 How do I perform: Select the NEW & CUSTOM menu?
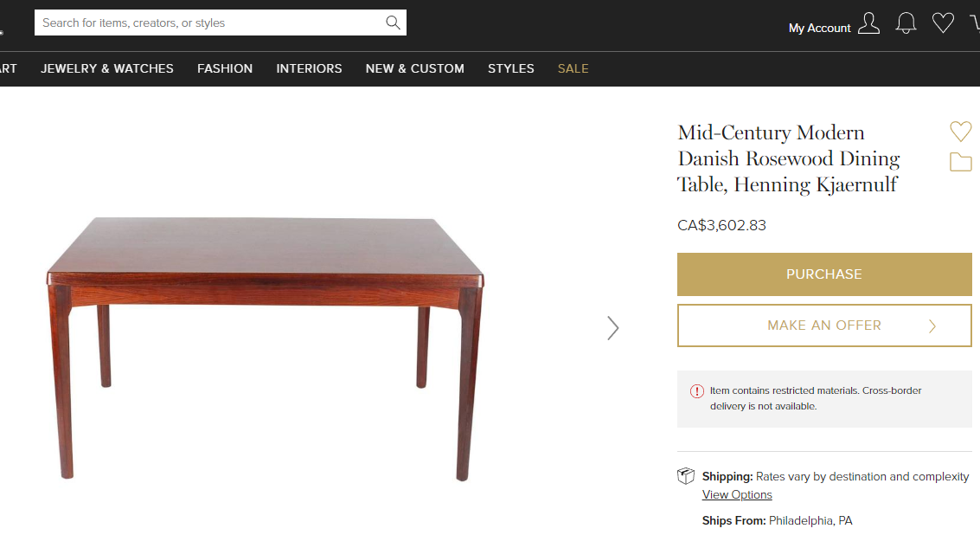(414, 68)
